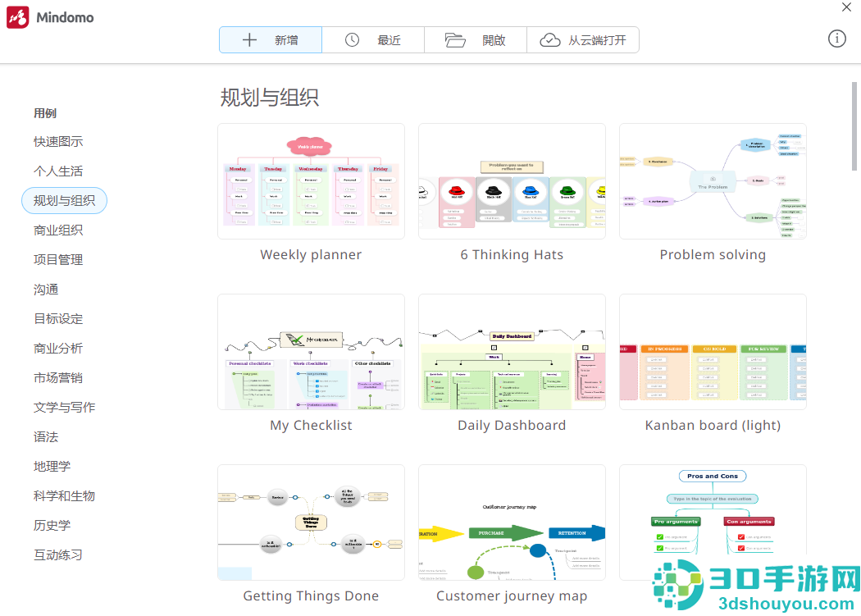Close the template window
The width and height of the screenshot is (861, 616).
846,7
